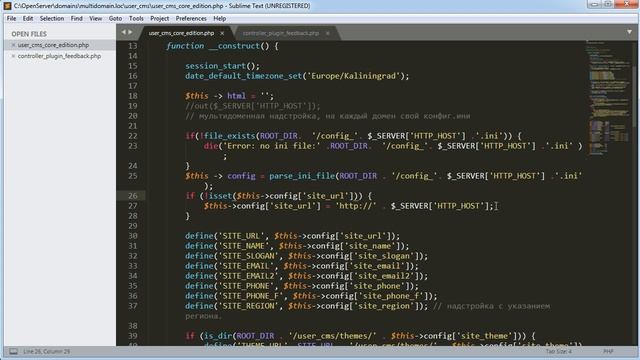The width and height of the screenshot is (640, 360).
Task: Go to previous tab with left arrow
Action: [x=124, y=32]
